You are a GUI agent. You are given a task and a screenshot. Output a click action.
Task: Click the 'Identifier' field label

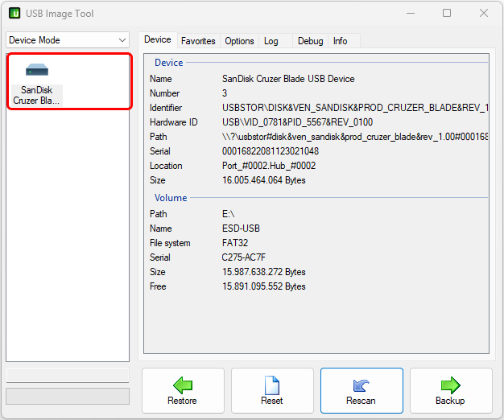click(x=166, y=108)
